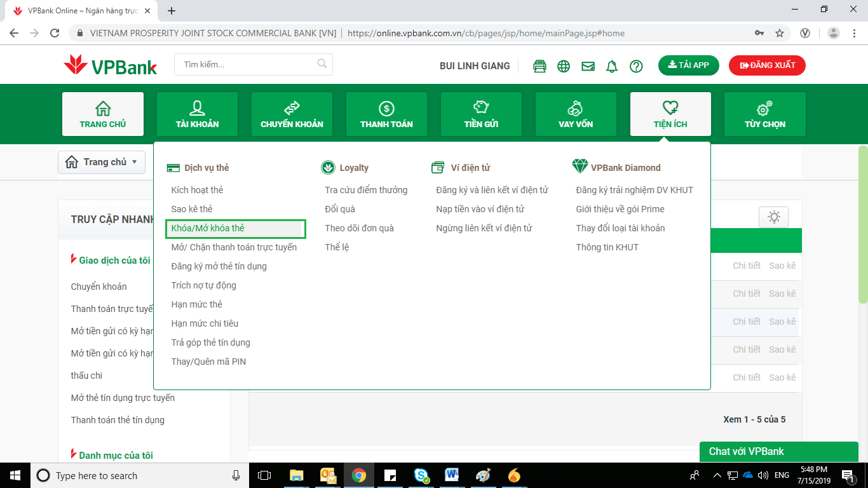Open the Windows Start menu
This screenshot has height=488, width=868.
15,475
